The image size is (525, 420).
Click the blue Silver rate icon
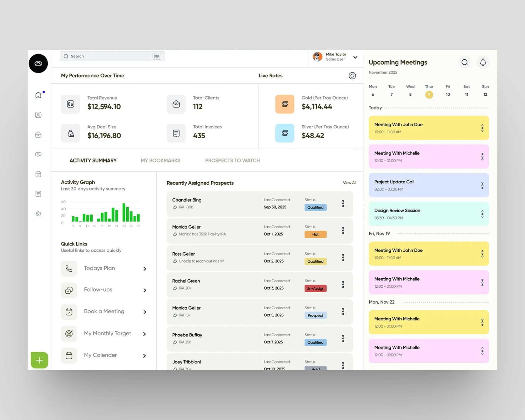pos(285,133)
